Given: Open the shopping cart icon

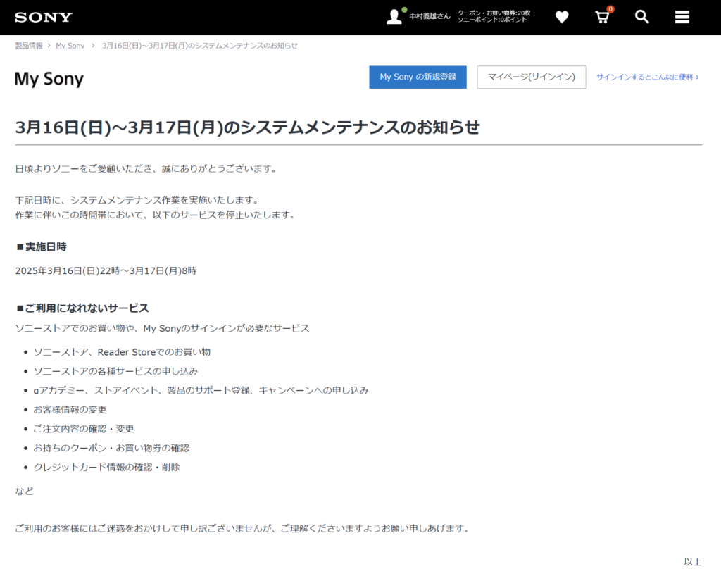Looking at the screenshot, I should [603, 17].
